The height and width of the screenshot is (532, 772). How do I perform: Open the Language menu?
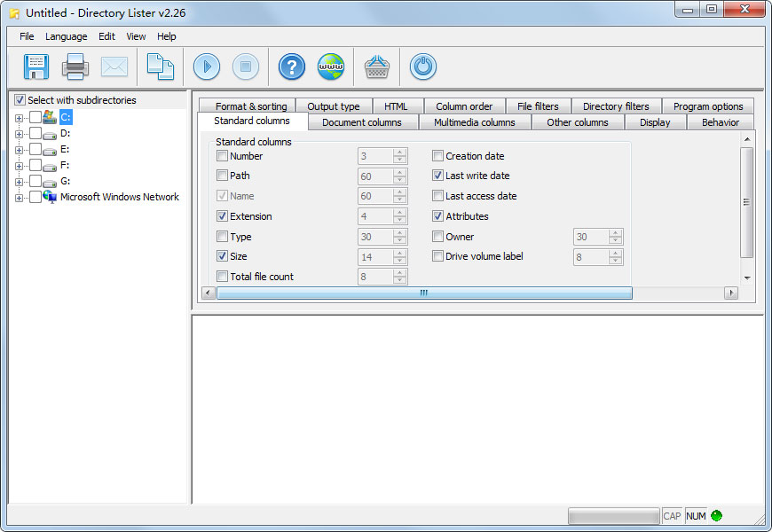click(66, 36)
